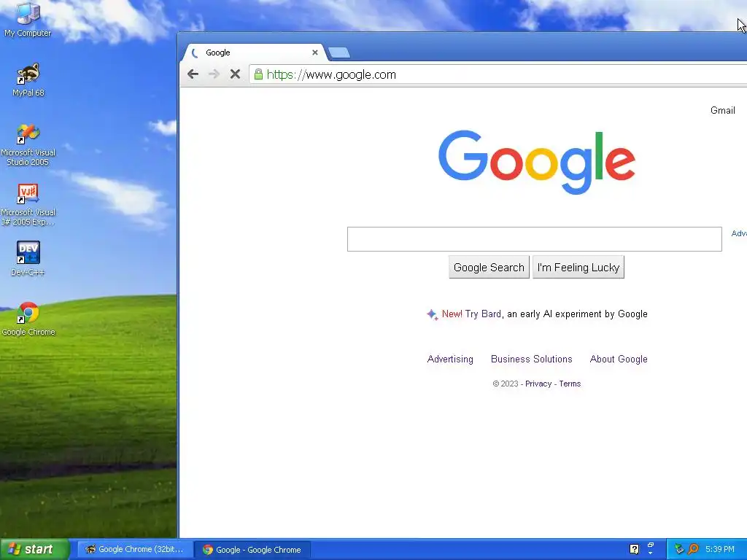Open the About Google link
Viewport: 747px width, 560px height.
click(619, 359)
